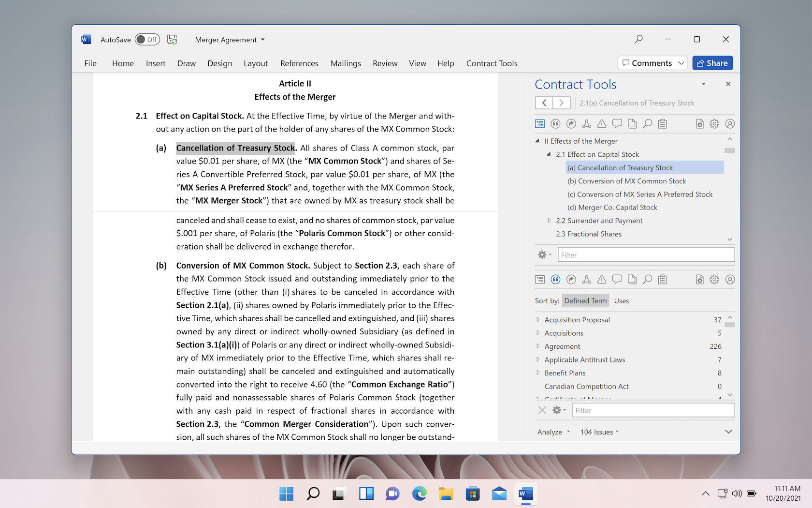Image resolution: width=812 pixels, height=508 pixels.
Task: Open the File menu
Action: (90, 63)
